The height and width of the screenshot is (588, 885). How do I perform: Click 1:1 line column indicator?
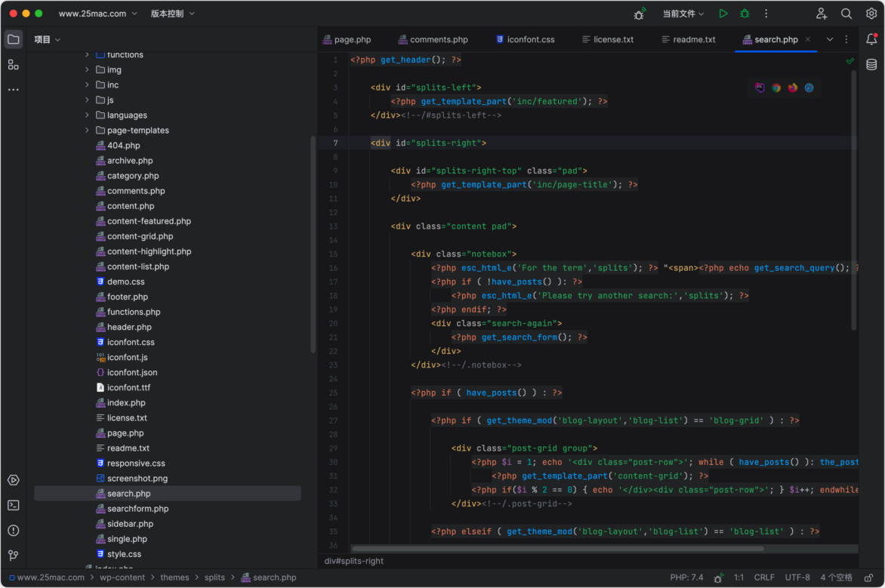coord(739,577)
